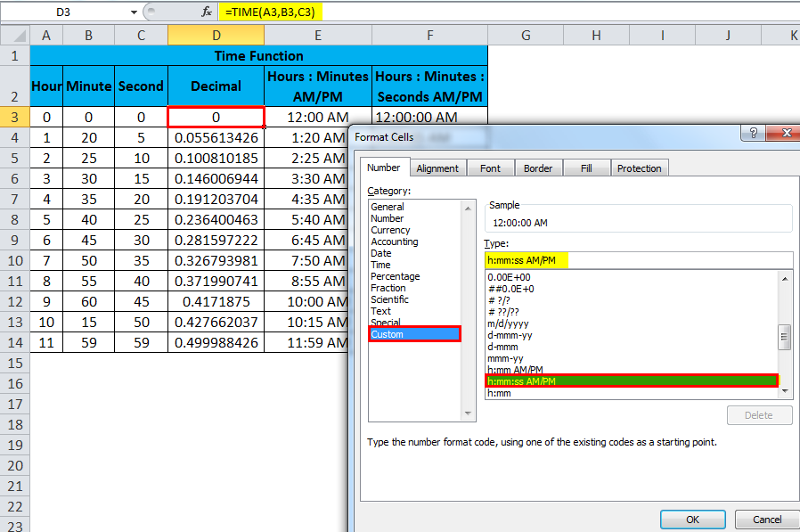
Task: Click the select-all corner of the worksheet
Action: pyautogui.click(x=14, y=35)
